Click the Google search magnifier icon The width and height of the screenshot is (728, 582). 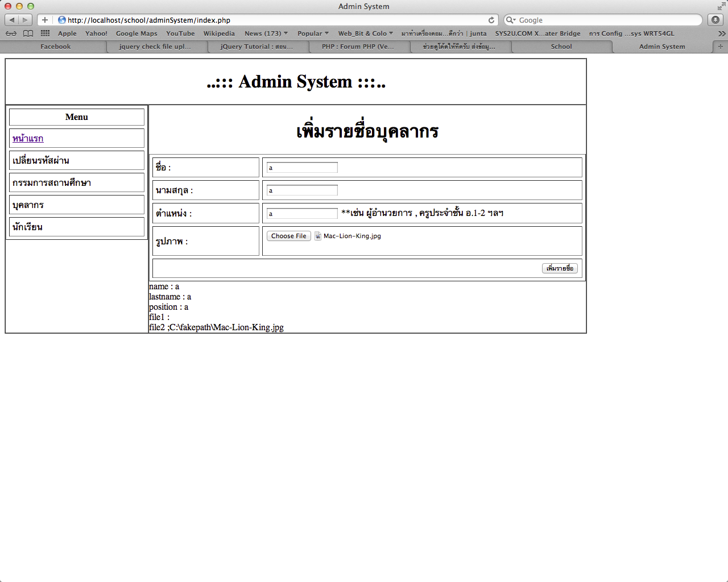coord(511,20)
